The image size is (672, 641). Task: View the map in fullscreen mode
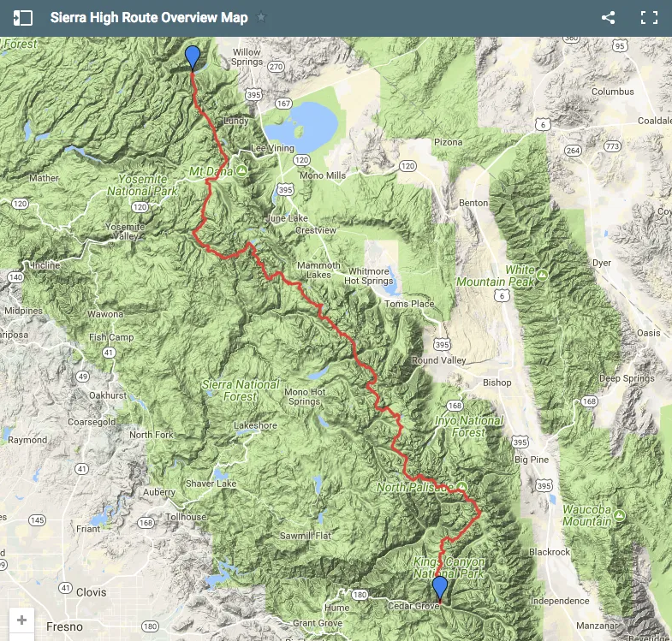click(649, 18)
